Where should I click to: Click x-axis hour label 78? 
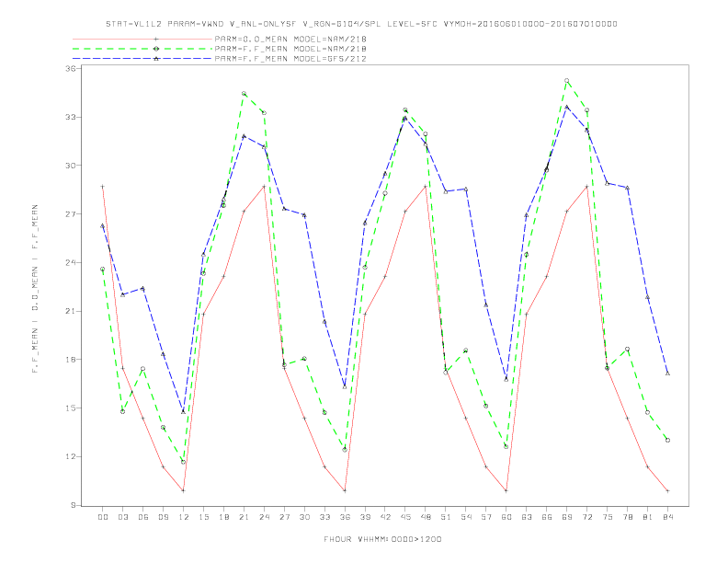(627, 517)
